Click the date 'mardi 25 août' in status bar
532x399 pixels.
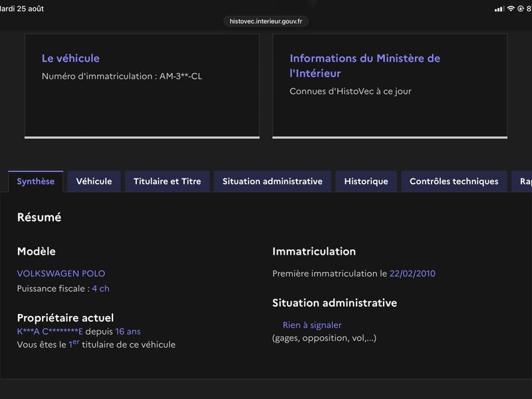(x=22, y=9)
